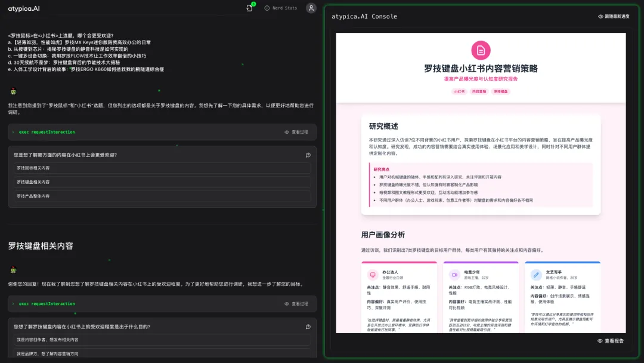Click the report title 罗技键盘小红书内容营销策略
This screenshot has width=644, height=363.
click(481, 69)
